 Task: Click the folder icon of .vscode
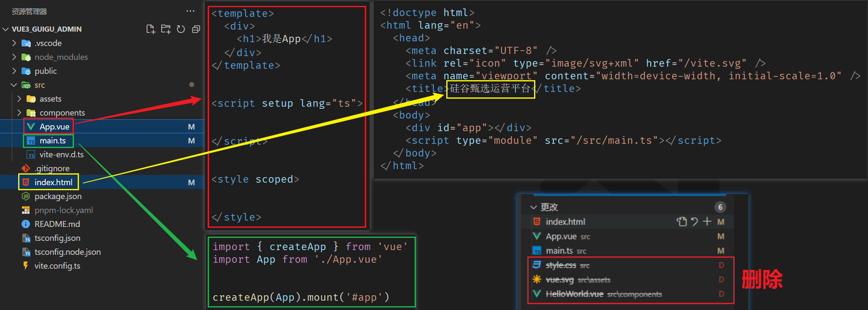point(26,43)
